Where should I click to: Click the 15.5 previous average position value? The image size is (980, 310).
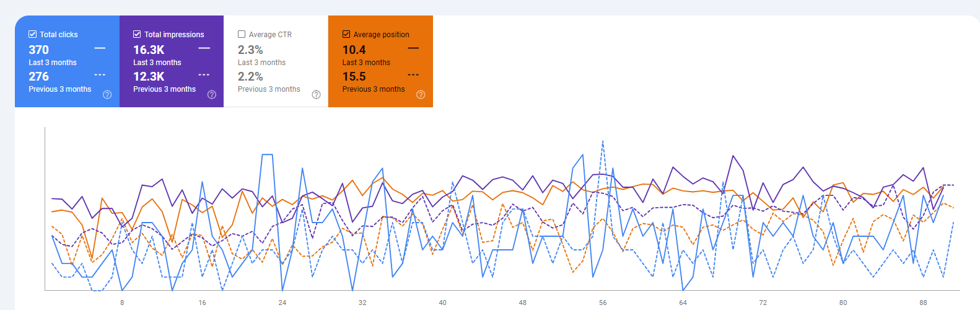[x=354, y=76]
